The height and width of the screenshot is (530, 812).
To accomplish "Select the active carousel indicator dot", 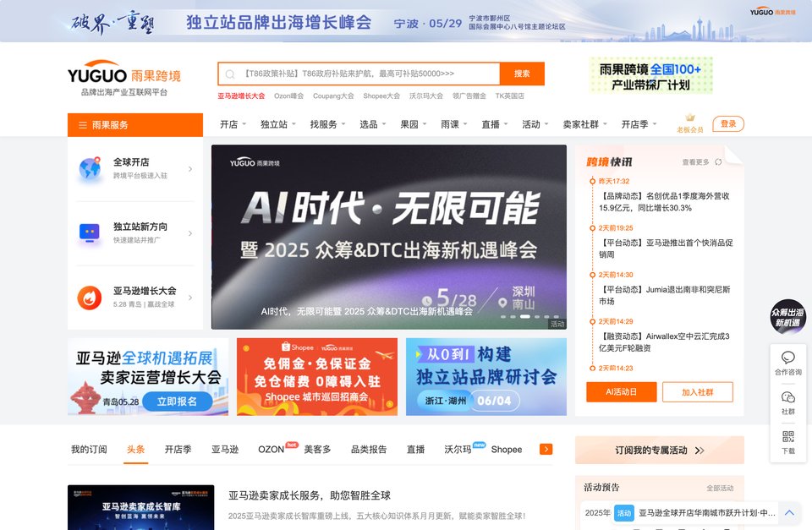I will (x=524, y=316).
